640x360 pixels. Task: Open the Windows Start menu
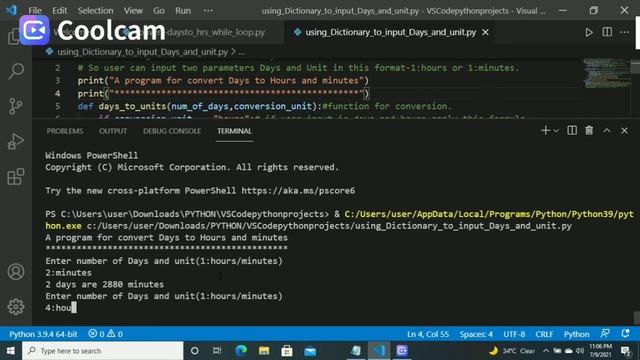pos(11,351)
